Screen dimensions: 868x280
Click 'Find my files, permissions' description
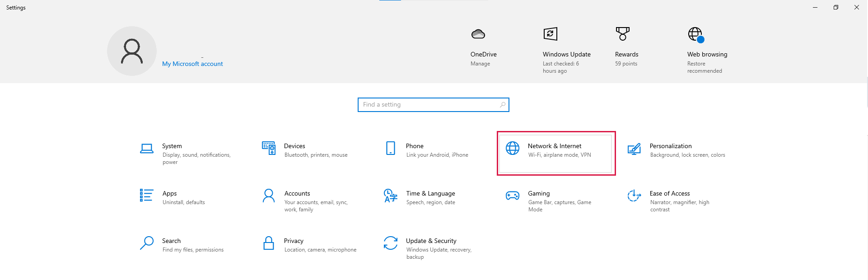[193, 250]
